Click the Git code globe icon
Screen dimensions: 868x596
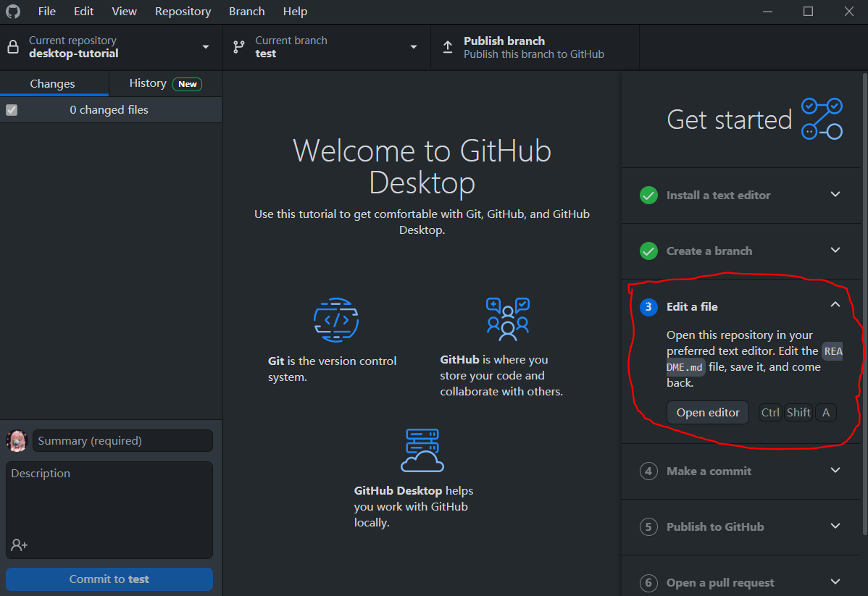[336, 320]
